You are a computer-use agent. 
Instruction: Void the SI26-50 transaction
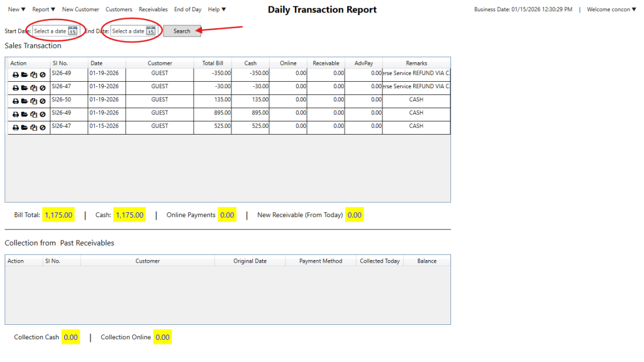(42, 101)
